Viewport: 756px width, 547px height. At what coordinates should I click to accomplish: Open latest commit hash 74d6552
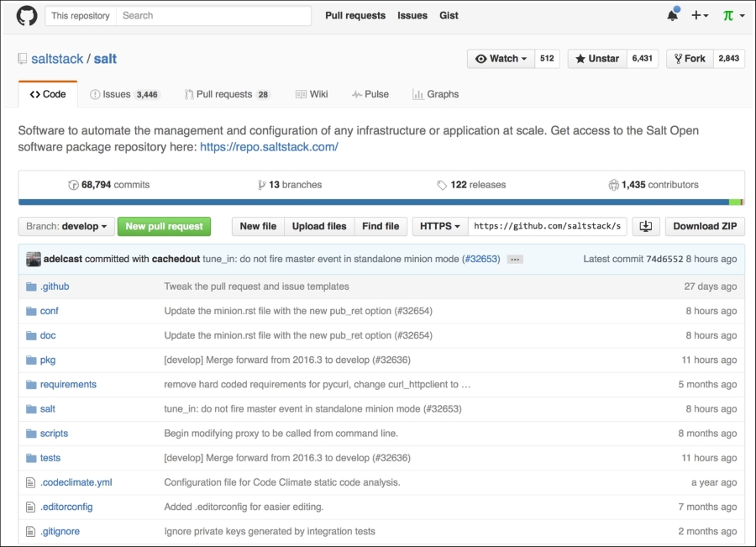pos(664,259)
